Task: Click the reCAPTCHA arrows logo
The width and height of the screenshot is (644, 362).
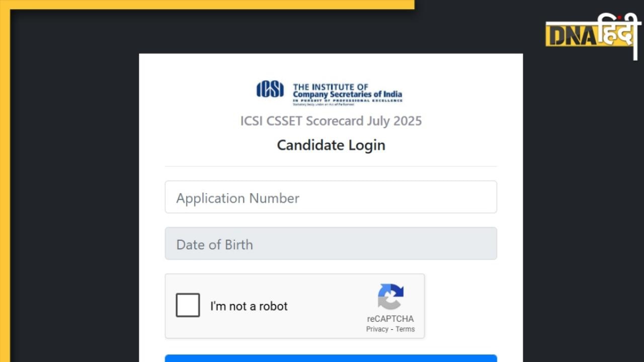Action: (390, 297)
